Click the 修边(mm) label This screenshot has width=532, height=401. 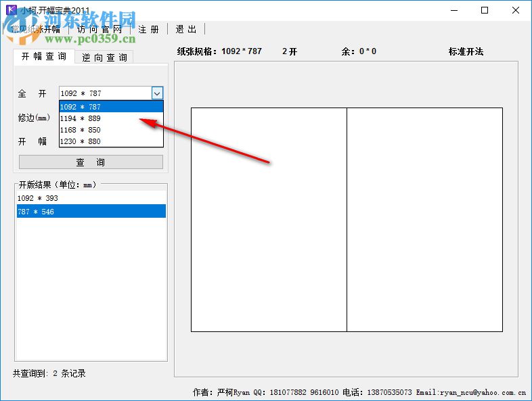34,118
